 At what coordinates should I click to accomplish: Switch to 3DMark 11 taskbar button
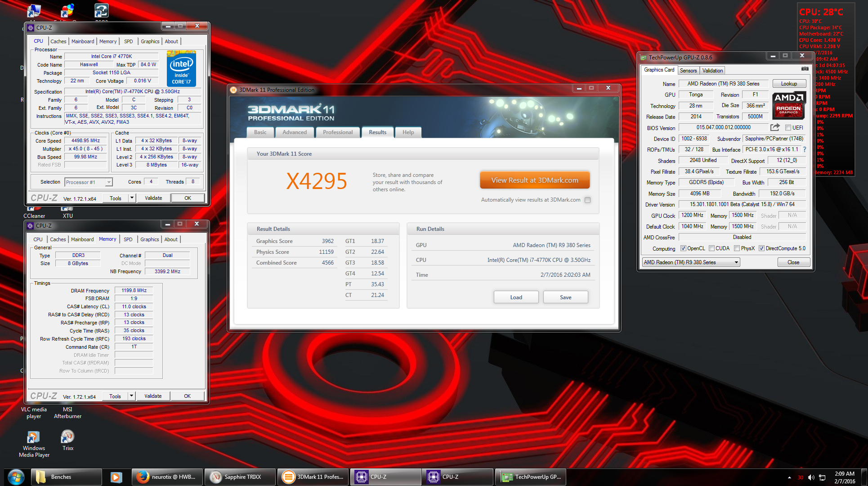point(313,477)
